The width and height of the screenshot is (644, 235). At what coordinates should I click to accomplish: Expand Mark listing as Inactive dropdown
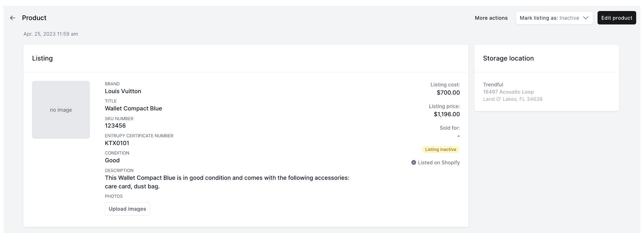coord(554,18)
